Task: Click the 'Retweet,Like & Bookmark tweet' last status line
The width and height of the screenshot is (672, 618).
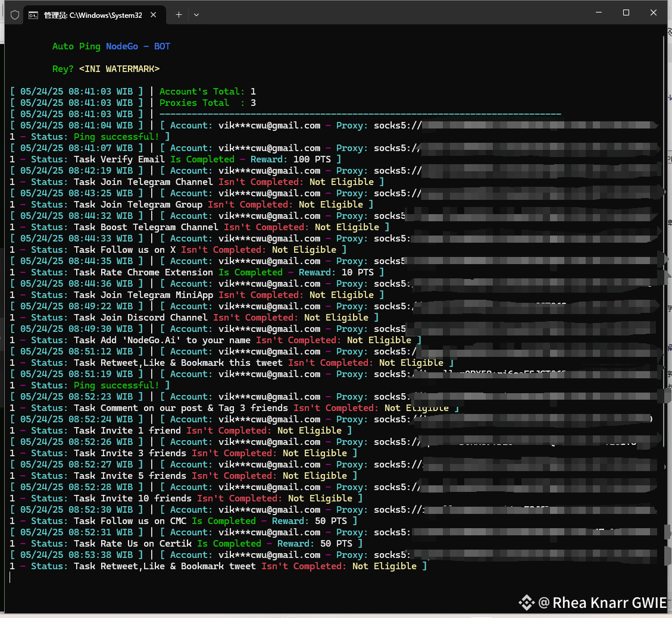Action: (218, 567)
